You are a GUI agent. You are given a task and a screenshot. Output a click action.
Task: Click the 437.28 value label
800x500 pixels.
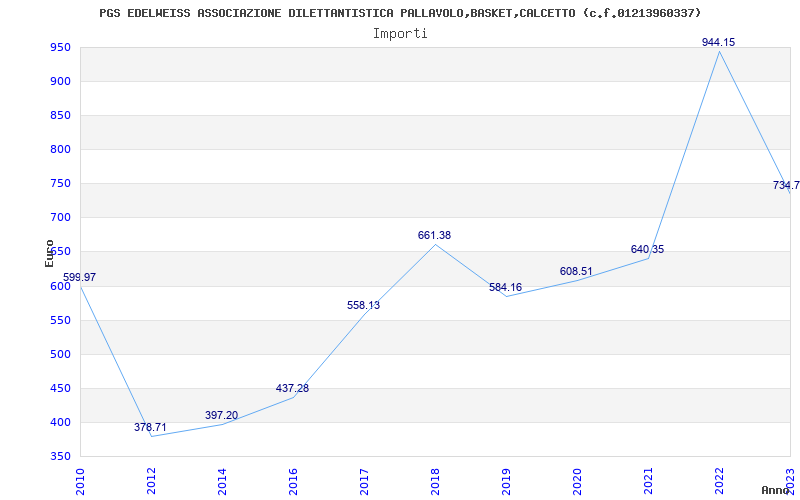292,388
